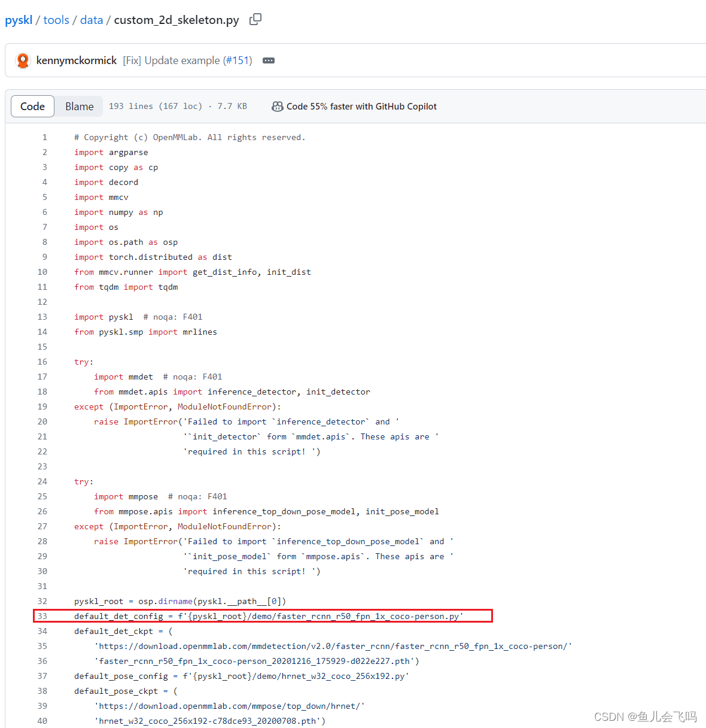Click the custom_2d_skeleton.py filename
706x728 pixels.
pyautogui.click(x=175, y=19)
